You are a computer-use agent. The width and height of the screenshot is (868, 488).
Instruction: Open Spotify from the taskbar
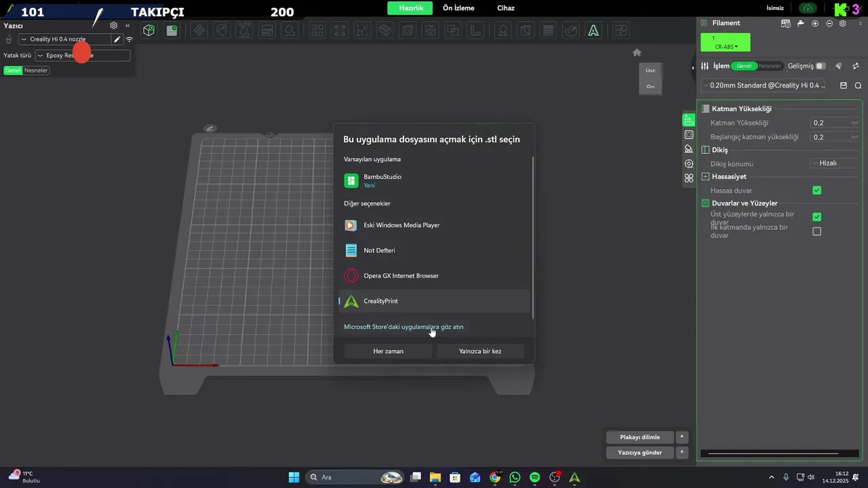point(534,477)
